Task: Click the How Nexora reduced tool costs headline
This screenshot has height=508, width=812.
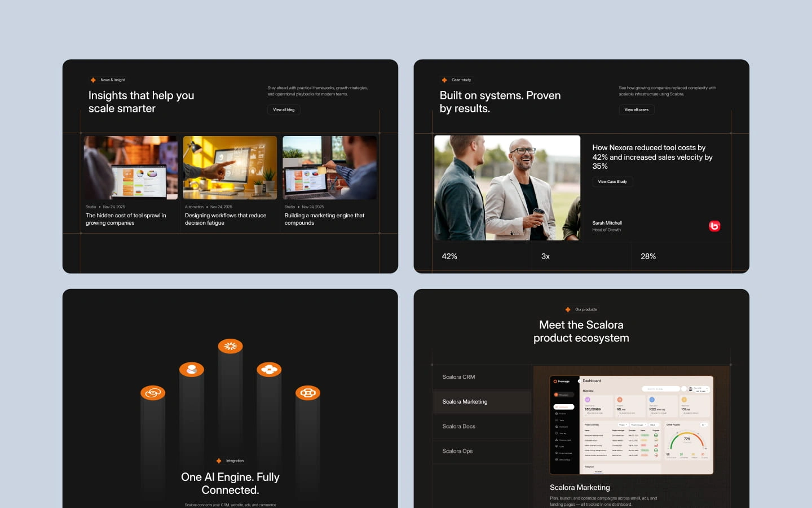Action: pos(652,157)
